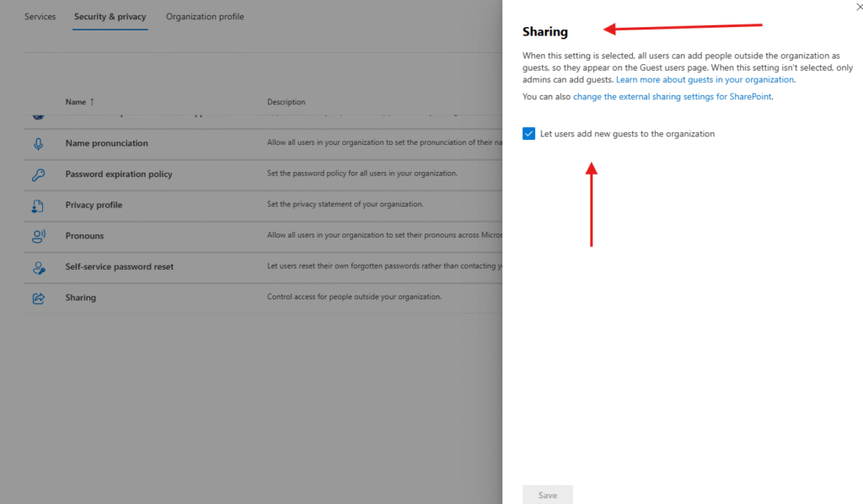Open the Organization profile tab
The width and height of the screenshot is (863, 504).
(205, 17)
